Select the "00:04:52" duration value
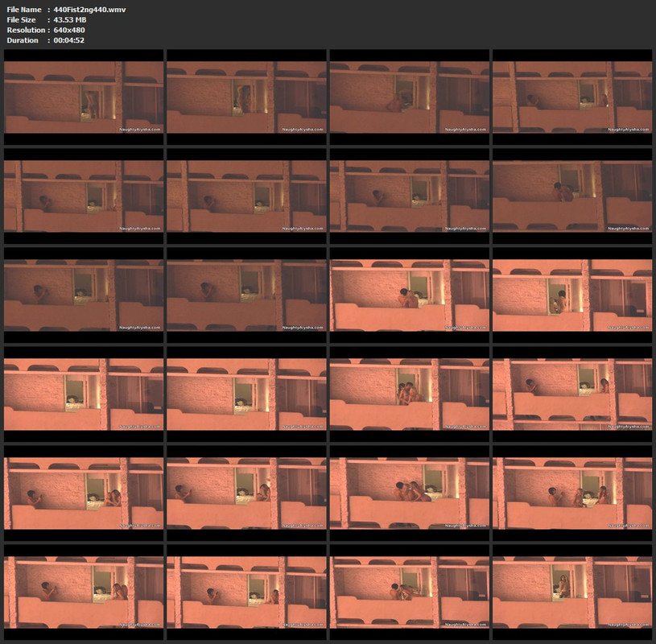656x644 pixels. [69, 40]
